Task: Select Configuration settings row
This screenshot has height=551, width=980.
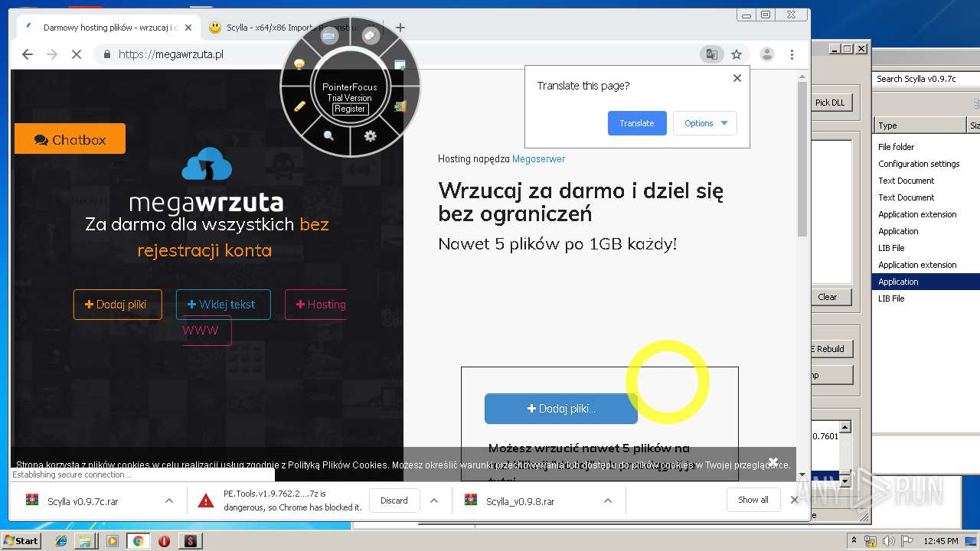Action: coord(926,164)
